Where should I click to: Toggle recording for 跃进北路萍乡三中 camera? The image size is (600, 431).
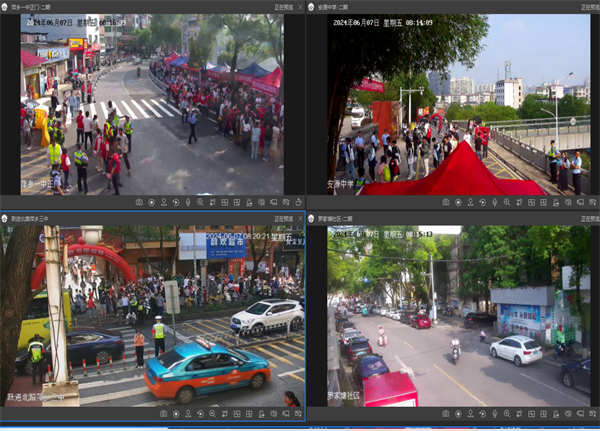pos(177,413)
